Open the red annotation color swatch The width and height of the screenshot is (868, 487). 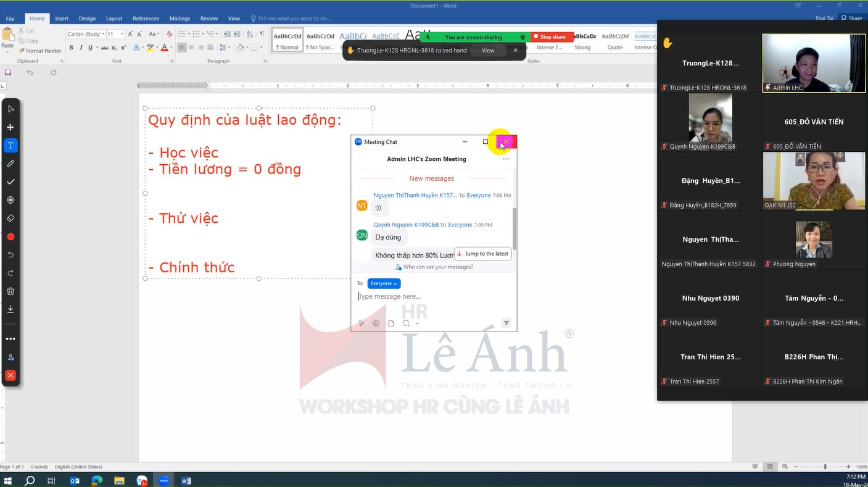point(10,237)
